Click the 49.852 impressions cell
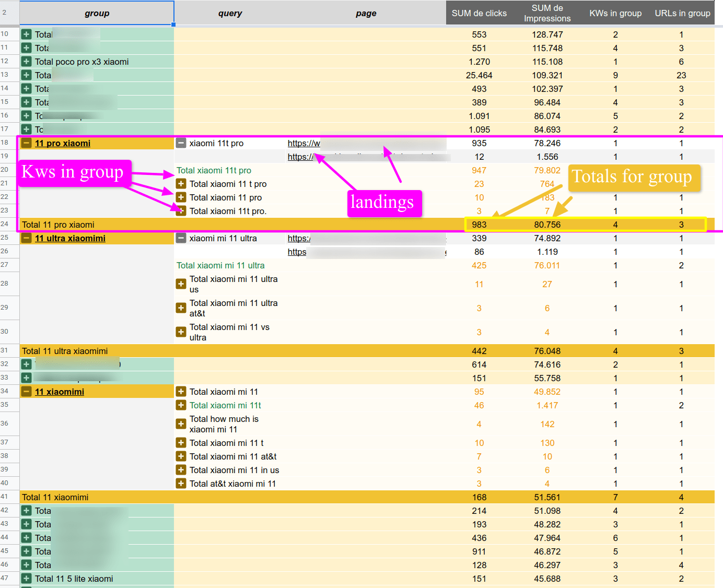This screenshot has height=588, width=723. 547,392
